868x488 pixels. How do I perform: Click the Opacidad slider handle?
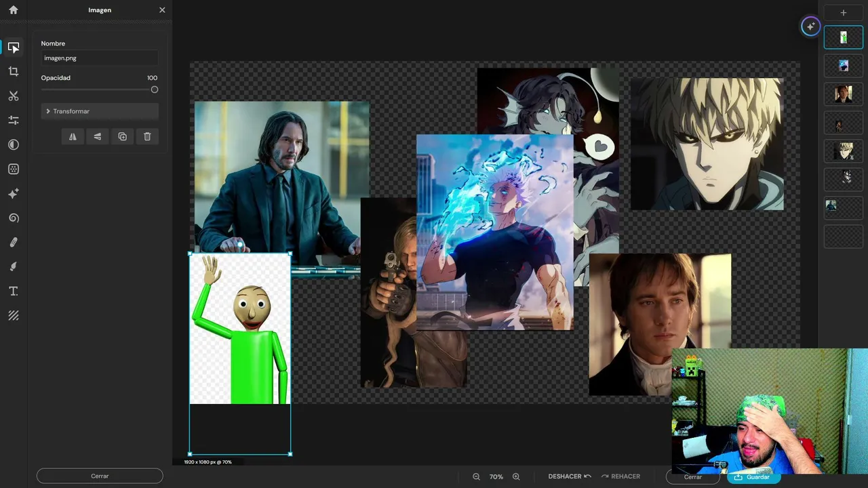coord(155,89)
